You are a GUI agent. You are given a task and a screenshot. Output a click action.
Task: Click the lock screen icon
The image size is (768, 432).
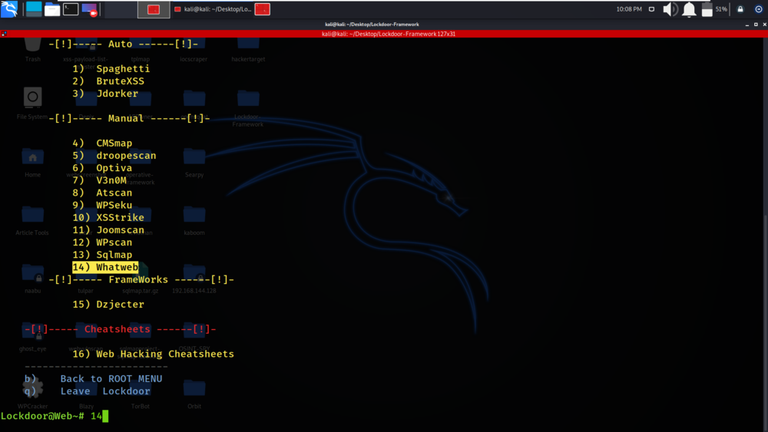[x=740, y=9]
